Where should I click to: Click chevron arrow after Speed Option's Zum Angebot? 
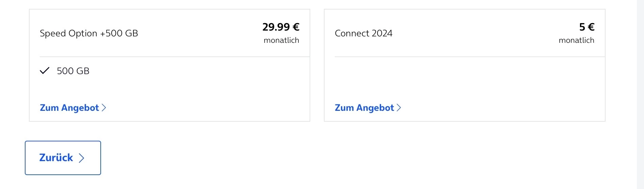coord(104,108)
